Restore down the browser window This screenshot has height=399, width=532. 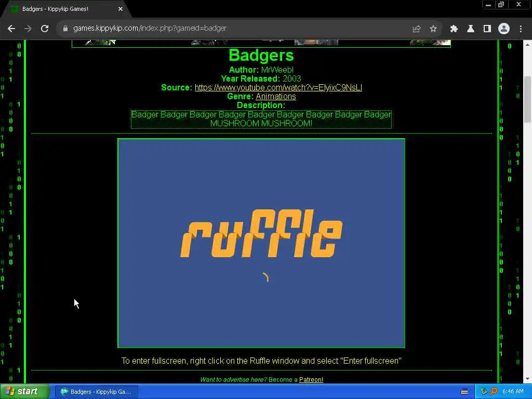point(501,5)
